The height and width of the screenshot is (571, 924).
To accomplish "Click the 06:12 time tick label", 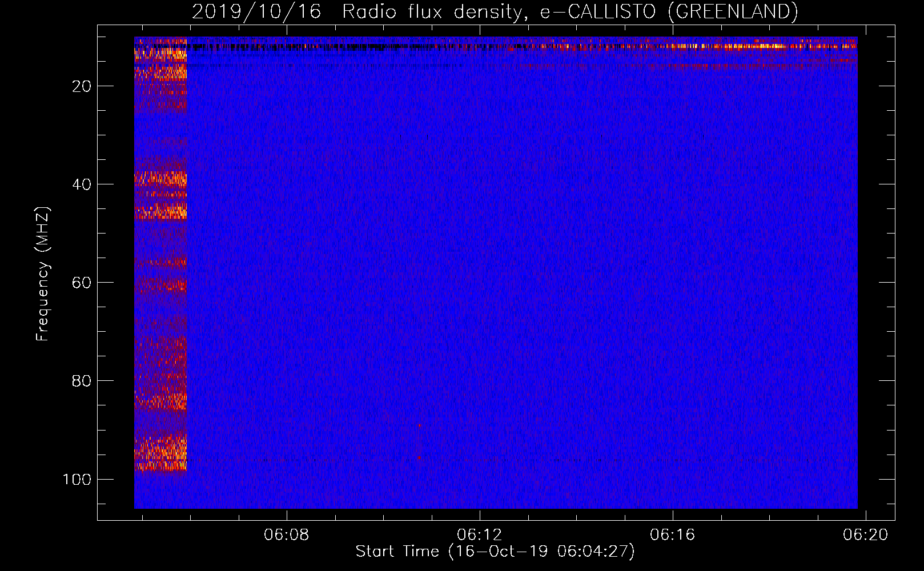I will [x=479, y=534].
